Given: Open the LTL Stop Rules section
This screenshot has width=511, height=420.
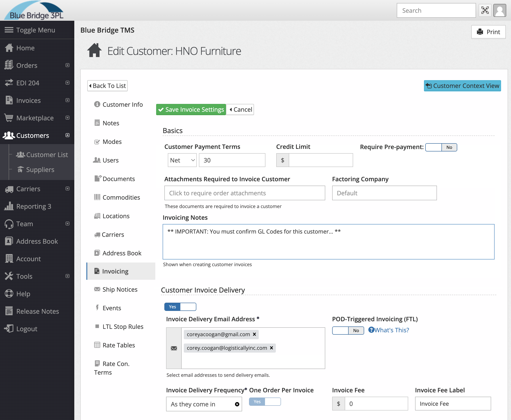Looking at the screenshot, I should pyautogui.click(x=119, y=327).
